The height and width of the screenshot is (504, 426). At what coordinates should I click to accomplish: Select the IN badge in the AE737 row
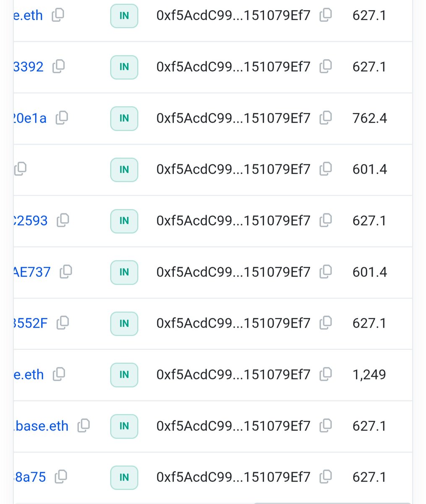point(124,272)
